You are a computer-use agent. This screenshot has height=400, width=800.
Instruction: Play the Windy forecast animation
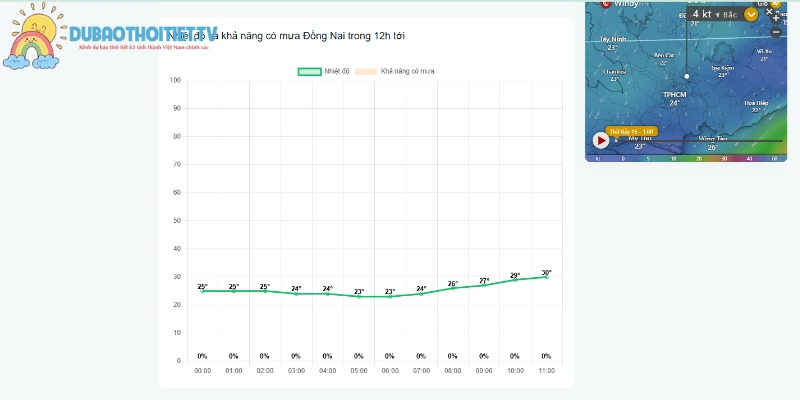coord(601,140)
